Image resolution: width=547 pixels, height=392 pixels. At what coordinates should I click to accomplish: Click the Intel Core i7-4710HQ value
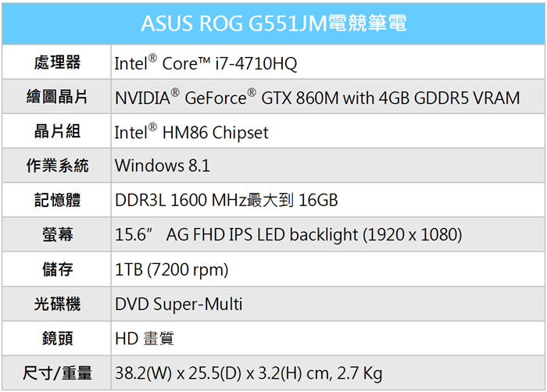pos(206,63)
